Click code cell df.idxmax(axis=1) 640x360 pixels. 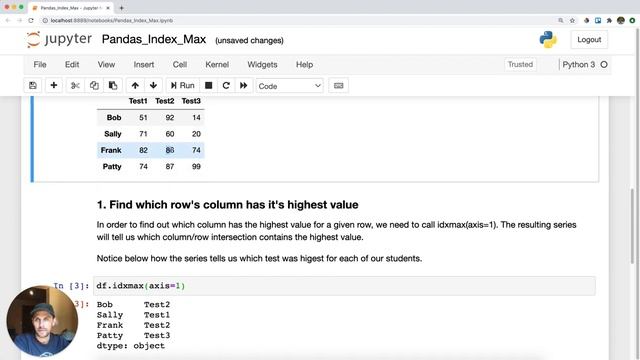pos(344,286)
